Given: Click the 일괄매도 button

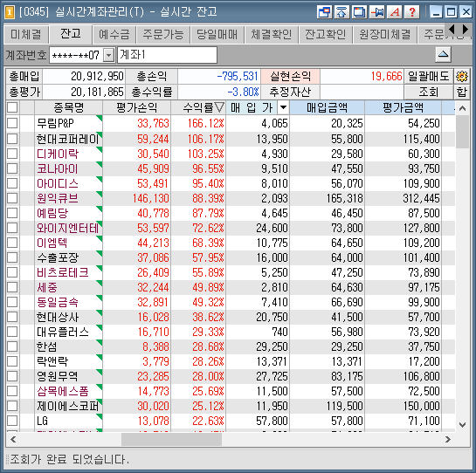Looking at the screenshot, I should coord(428,76).
